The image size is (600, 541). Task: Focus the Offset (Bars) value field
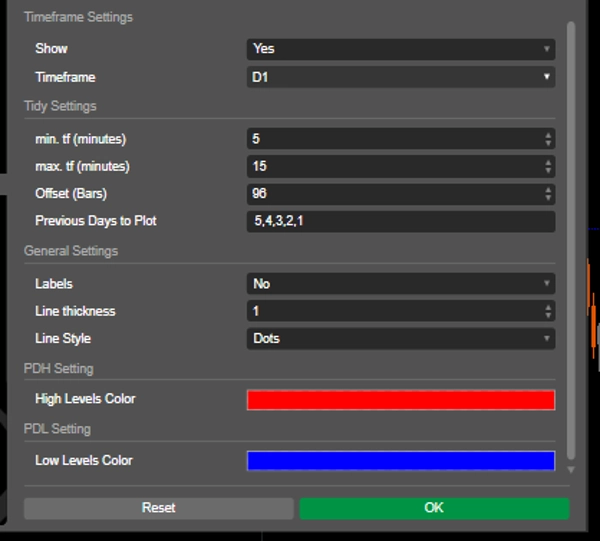tap(392, 194)
